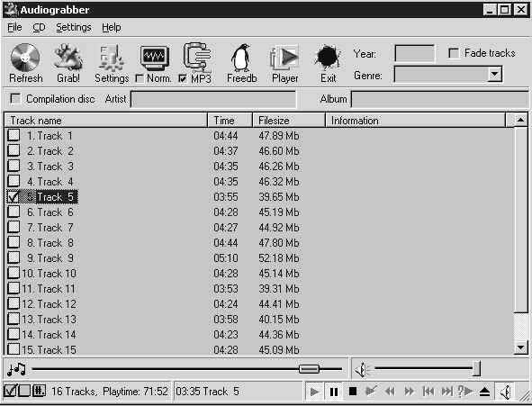Screen dimensions: 532x406
Task: Click the track list scroll up arrow
Action: tap(521, 120)
